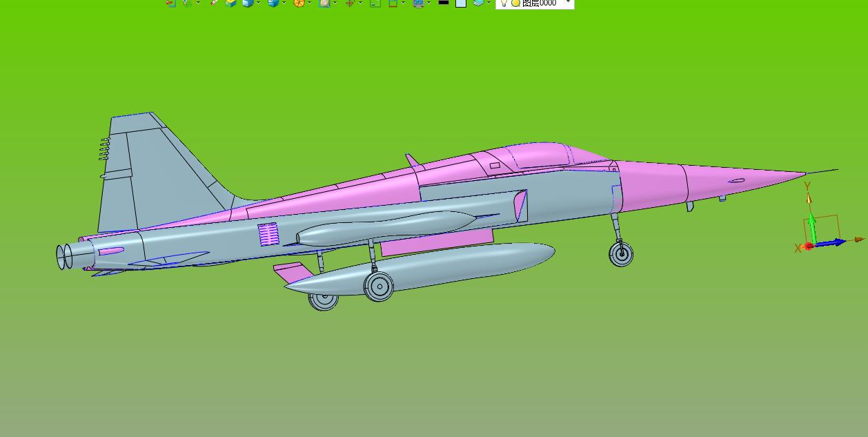
Task: Click the red origin point of coordinate triad
Action: (x=809, y=246)
